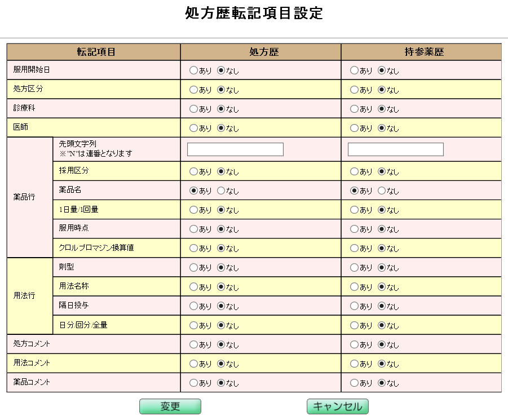Set 隔日投与 to あり in 持参薬歴
The height and width of the screenshot is (420, 508).
tap(355, 306)
